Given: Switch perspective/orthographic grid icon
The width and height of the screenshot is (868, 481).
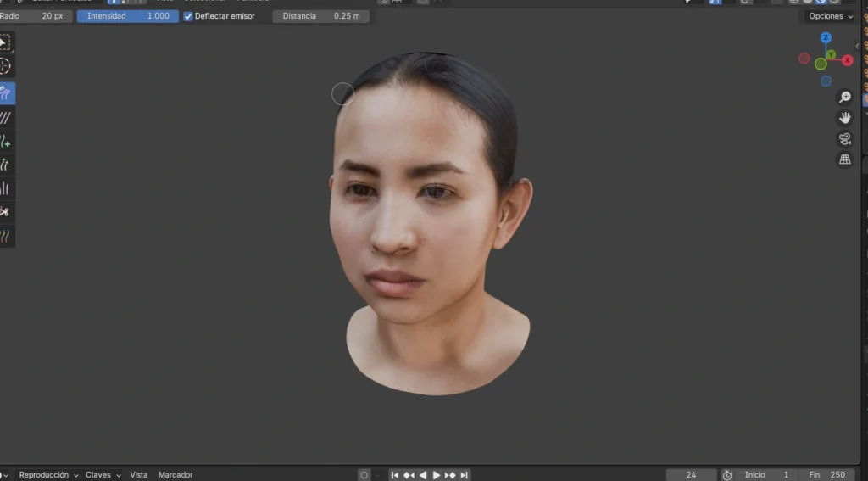Looking at the screenshot, I should coord(845,159).
